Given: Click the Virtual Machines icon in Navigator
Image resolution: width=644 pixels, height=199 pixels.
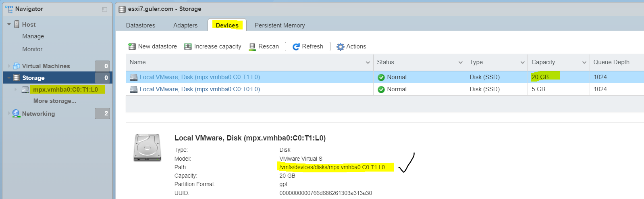Looking at the screenshot, I should 17,66.
